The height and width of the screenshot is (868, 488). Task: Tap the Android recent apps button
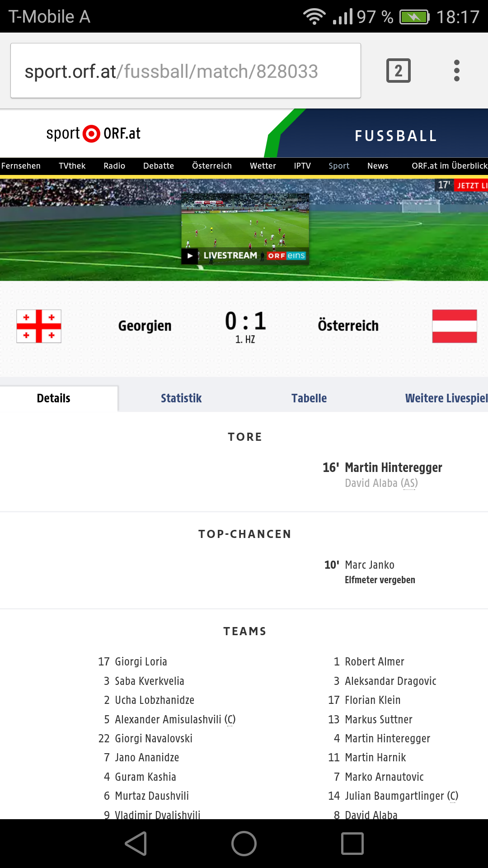tap(352, 844)
